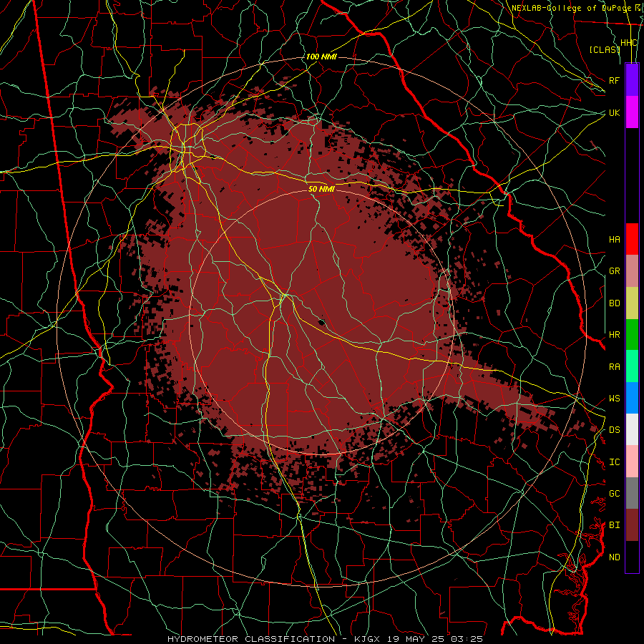Click the yellow BD legend swatch
This screenshot has height=644, width=644.
[632, 303]
